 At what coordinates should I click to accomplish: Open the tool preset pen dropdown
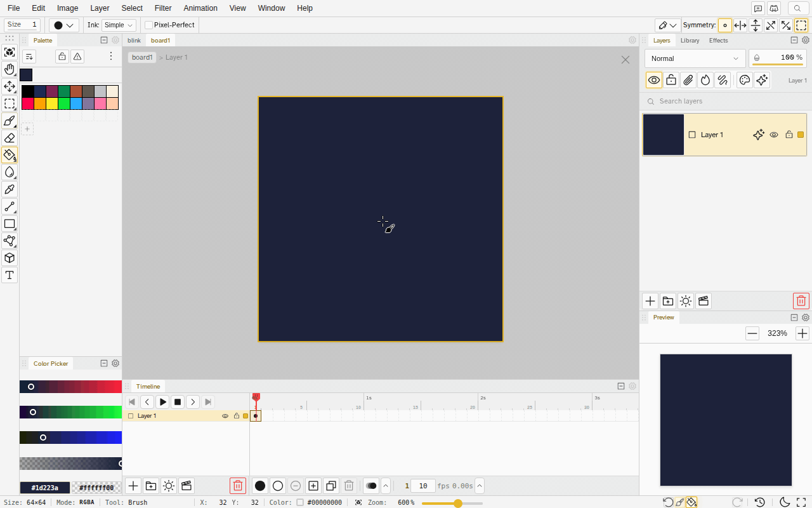(x=667, y=25)
